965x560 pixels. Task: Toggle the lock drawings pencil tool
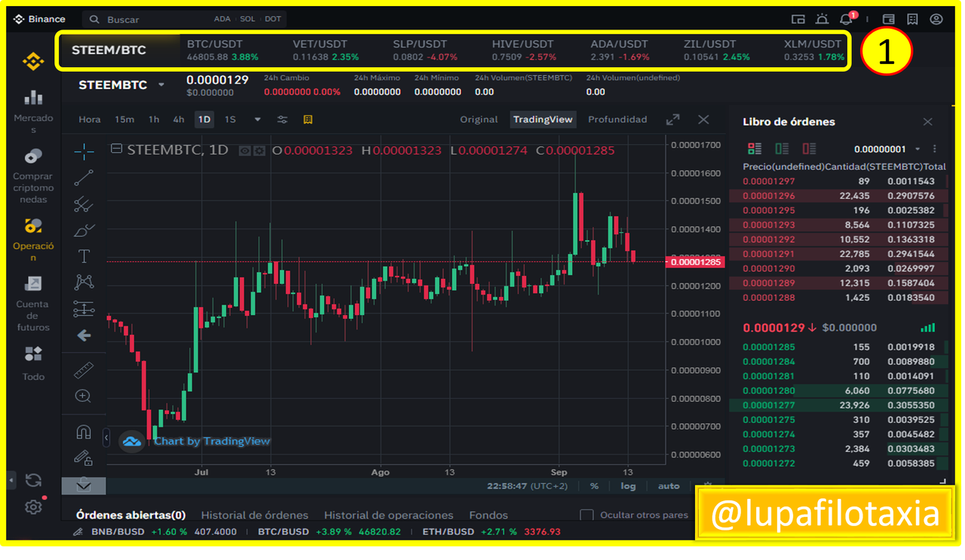[x=84, y=457]
